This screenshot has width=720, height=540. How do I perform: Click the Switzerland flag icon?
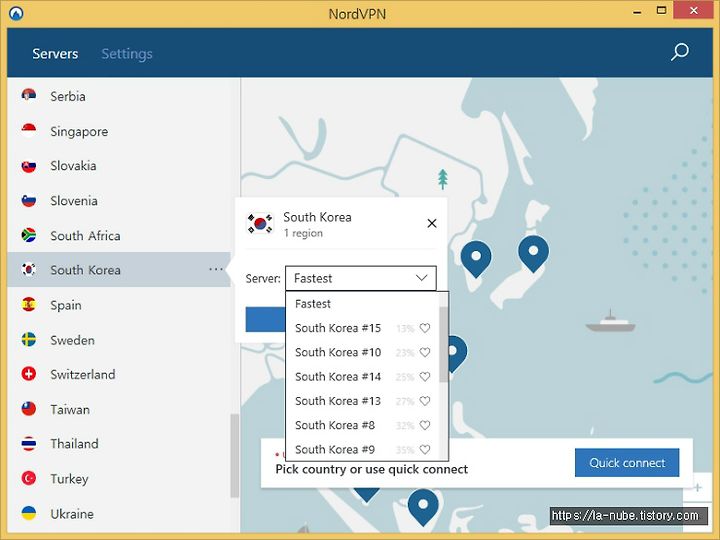click(x=29, y=374)
